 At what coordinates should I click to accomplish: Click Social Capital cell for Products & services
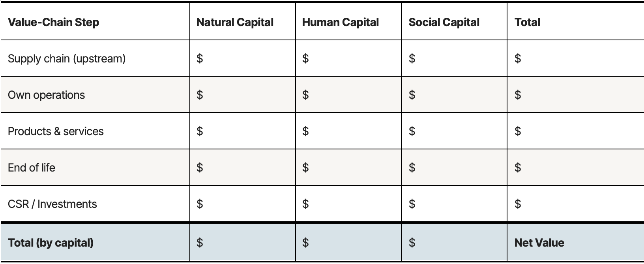[x=454, y=131]
